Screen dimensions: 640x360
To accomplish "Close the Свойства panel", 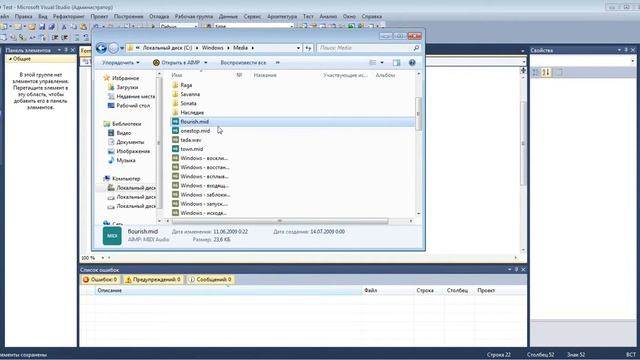I will pos(633,50).
